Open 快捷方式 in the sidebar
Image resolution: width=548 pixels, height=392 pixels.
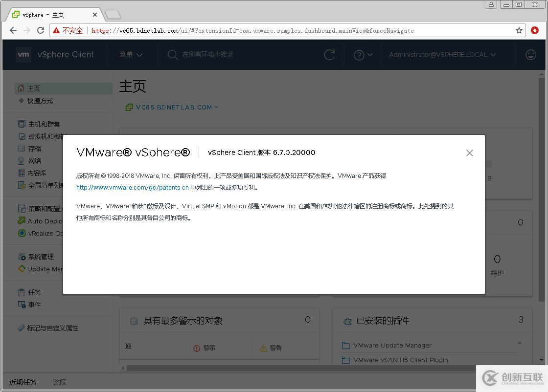point(40,101)
